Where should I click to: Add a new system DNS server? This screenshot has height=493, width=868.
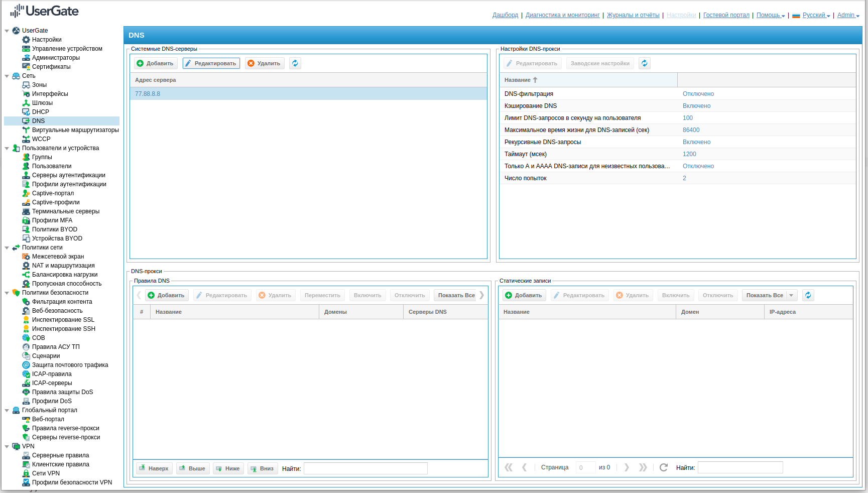coord(155,63)
